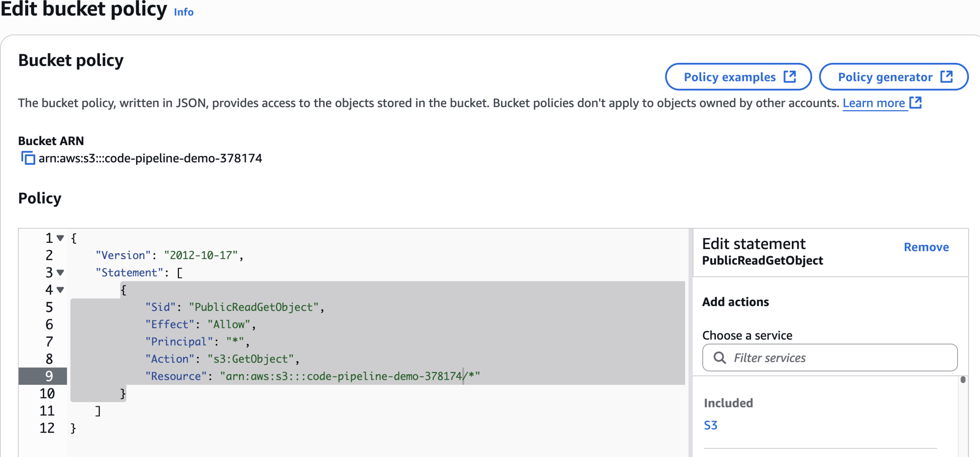Collapse the code fold at line 1

pyautogui.click(x=60, y=238)
